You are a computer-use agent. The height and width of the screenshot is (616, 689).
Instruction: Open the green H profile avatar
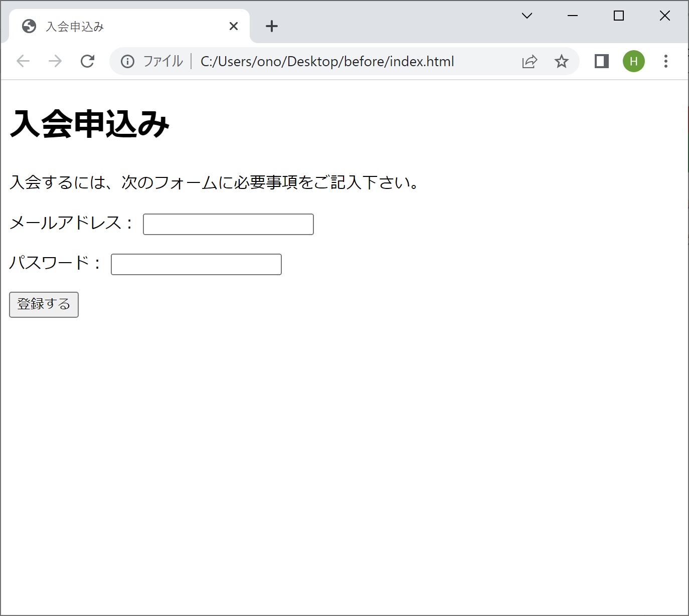click(x=634, y=61)
